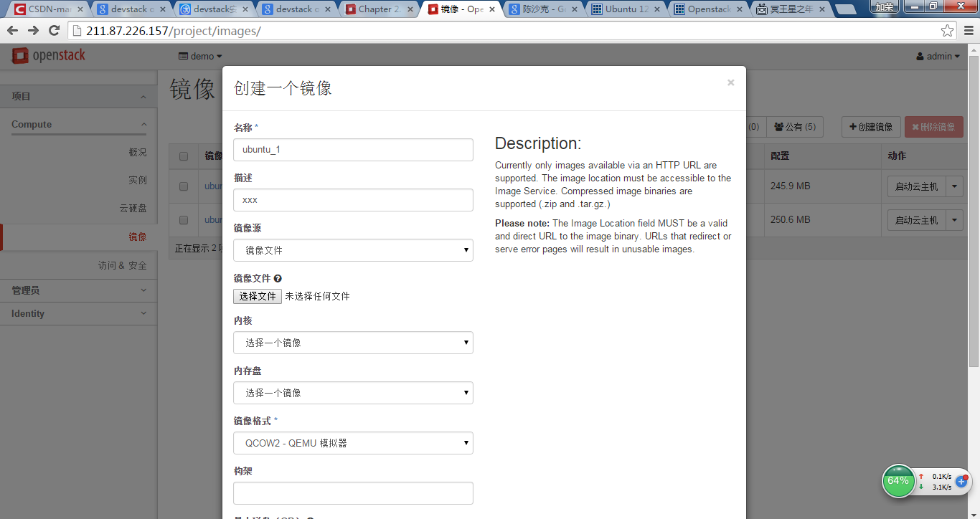Open the admin user menu
The width and height of the screenshot is (980, 519).
click(938, 56)
